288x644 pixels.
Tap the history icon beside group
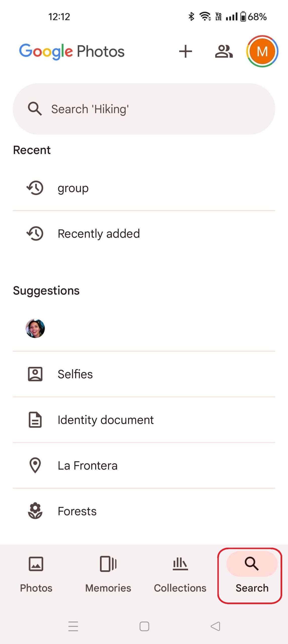point(35,188)
